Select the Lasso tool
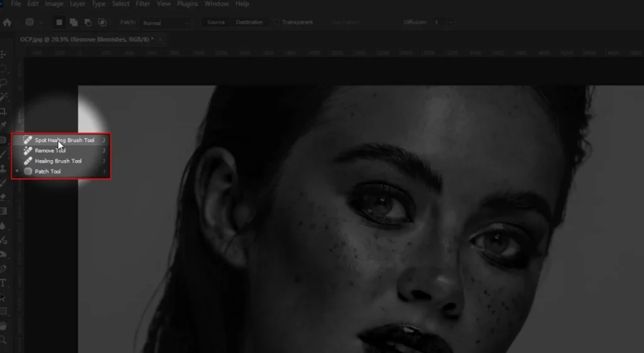 (x=3, y=83)
